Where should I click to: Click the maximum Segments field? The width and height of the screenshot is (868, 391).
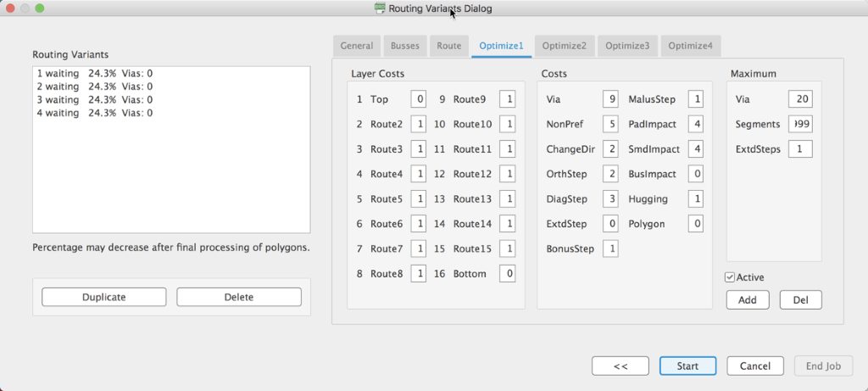[x=799, y=124]
